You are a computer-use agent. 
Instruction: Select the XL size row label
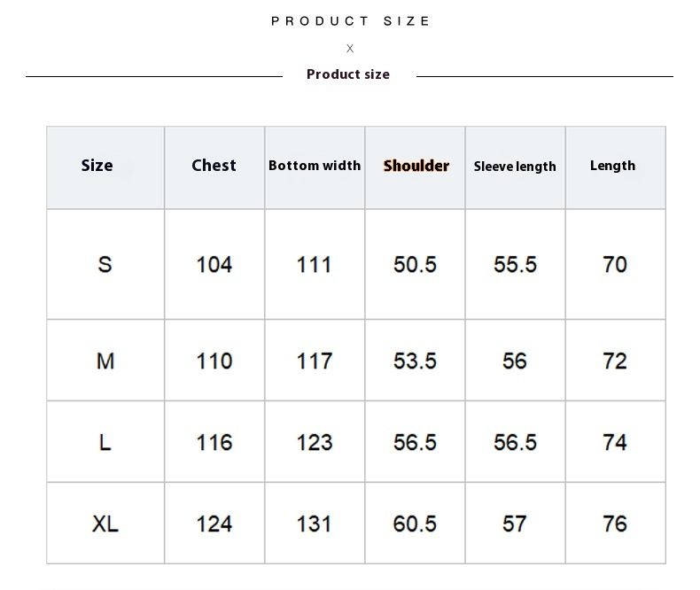(105, 524)
